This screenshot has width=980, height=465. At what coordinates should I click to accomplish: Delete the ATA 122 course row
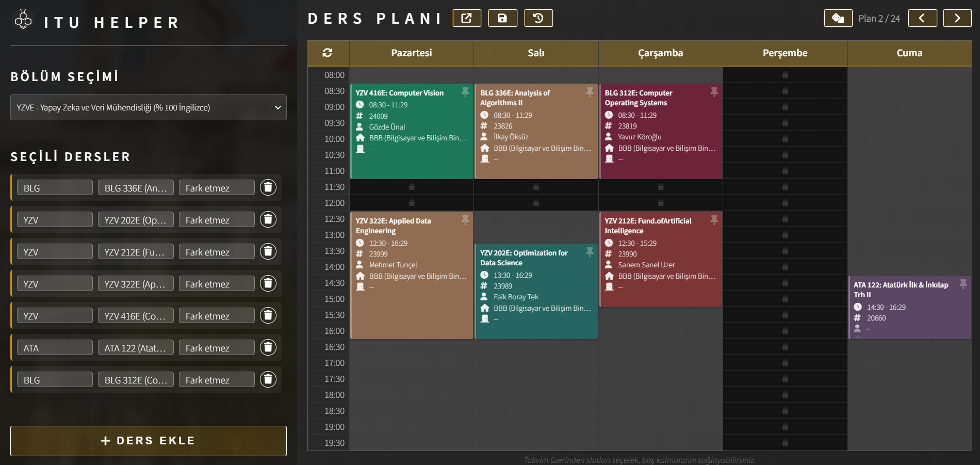(268, 347)
